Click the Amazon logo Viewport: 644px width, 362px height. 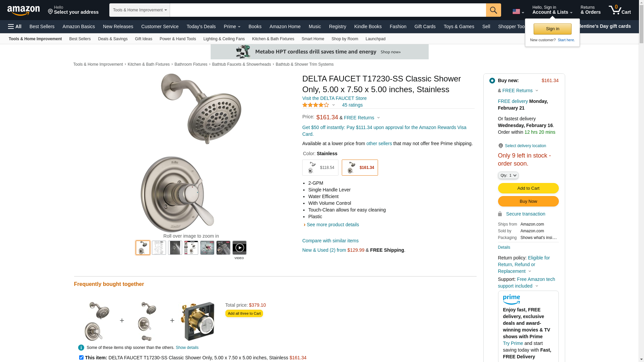[23, 11]
